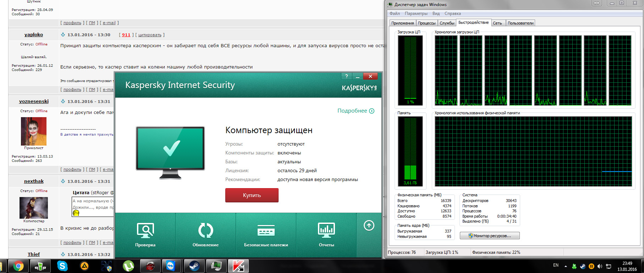This screenshot has width=644, height=273.
Task: Click the цитировать link in yaploko's post
Action: pos(150,35)
